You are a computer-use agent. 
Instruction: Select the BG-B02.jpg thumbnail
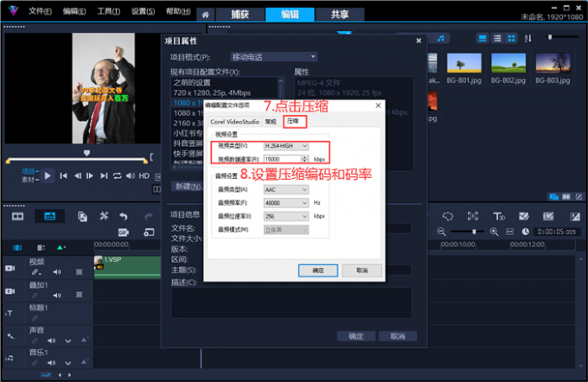coord(508,63)
